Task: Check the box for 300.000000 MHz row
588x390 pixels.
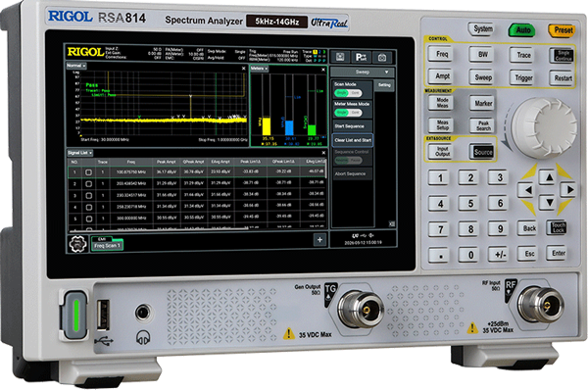Action: click(88, 219)
